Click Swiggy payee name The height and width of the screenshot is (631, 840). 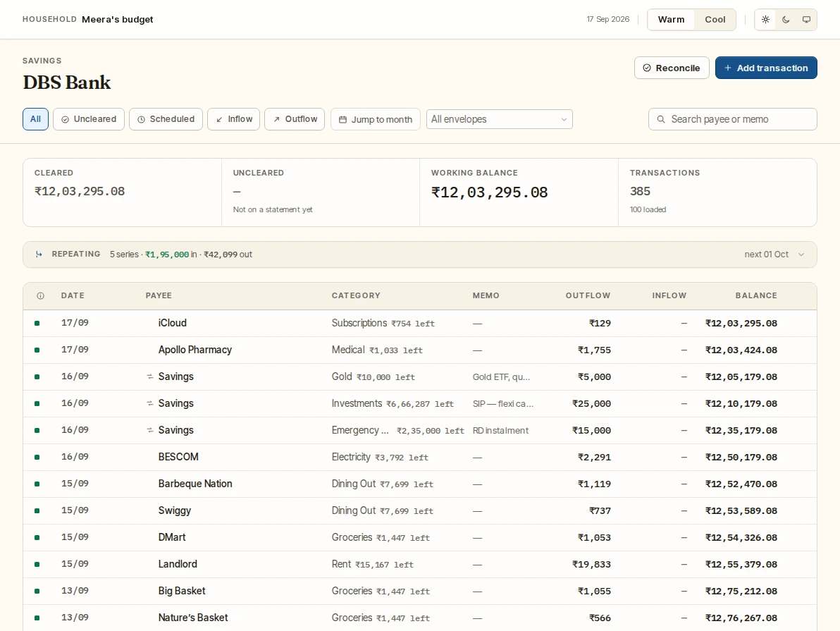click(175, 510)
